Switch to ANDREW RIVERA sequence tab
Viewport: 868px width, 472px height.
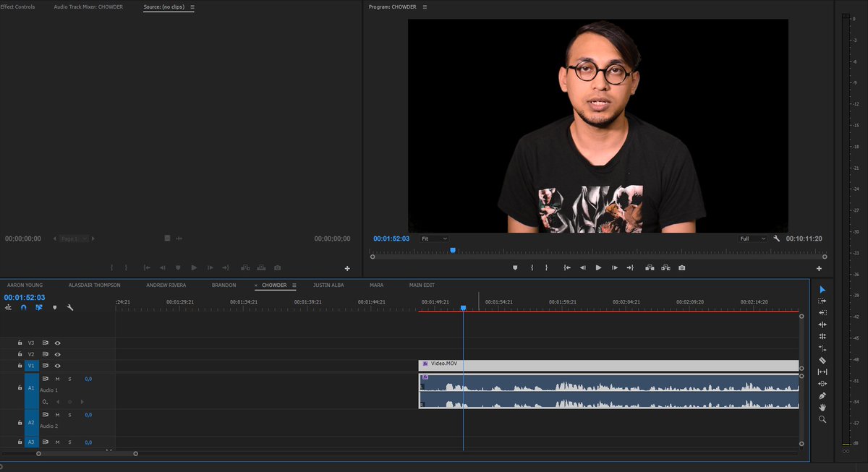166,285
